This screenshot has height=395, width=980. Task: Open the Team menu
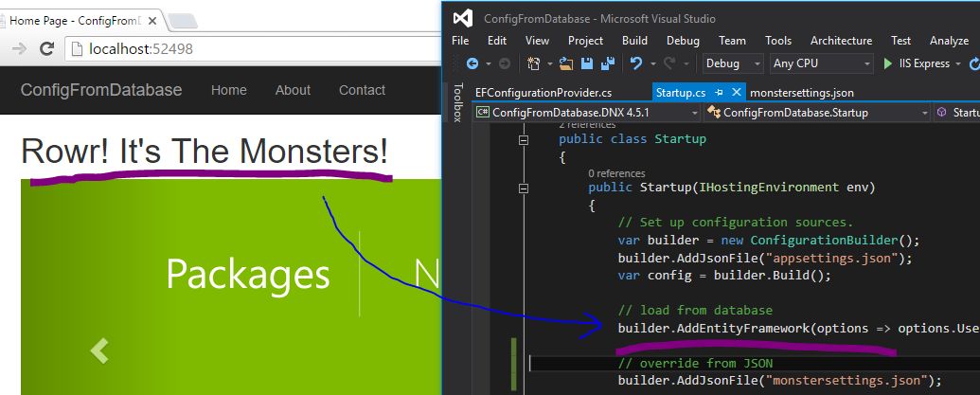(732, 41)
